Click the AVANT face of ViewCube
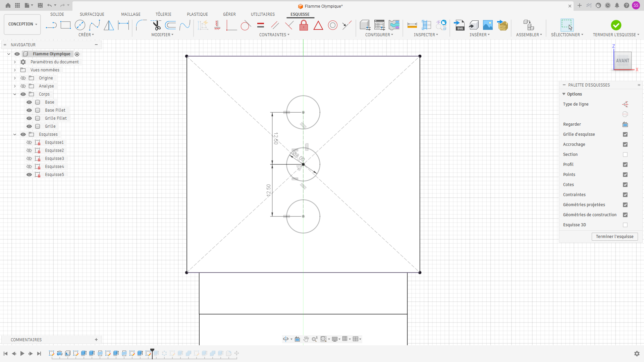The width and height of the screenshot is (644, 362). pyautogui.click(x=623, y=61)
